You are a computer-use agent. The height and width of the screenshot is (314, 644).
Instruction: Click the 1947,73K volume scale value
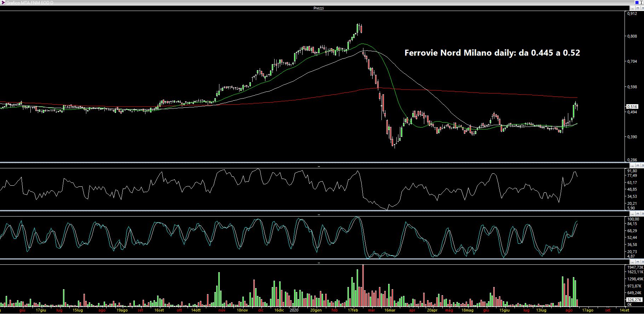(x=635, y=267)
